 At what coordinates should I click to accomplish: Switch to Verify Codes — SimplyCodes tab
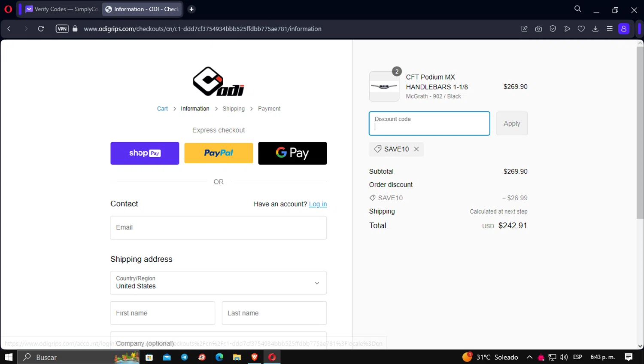tap(62, 9)
